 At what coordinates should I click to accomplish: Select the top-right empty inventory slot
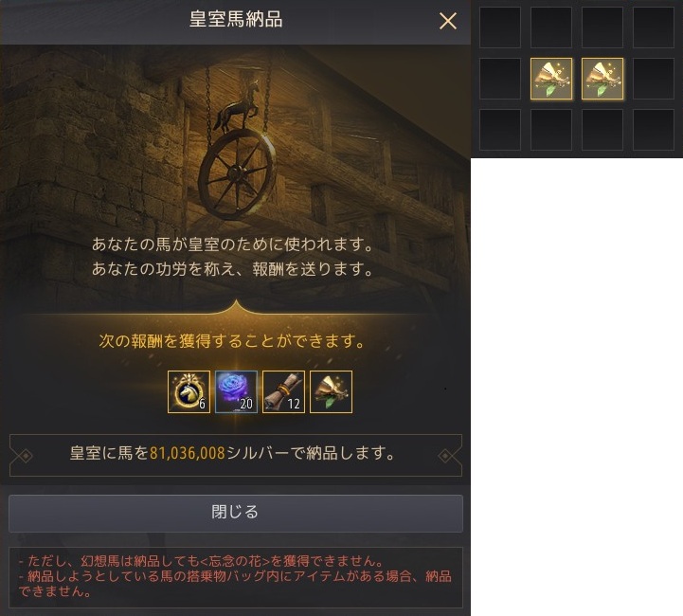(x=654, y=27)
